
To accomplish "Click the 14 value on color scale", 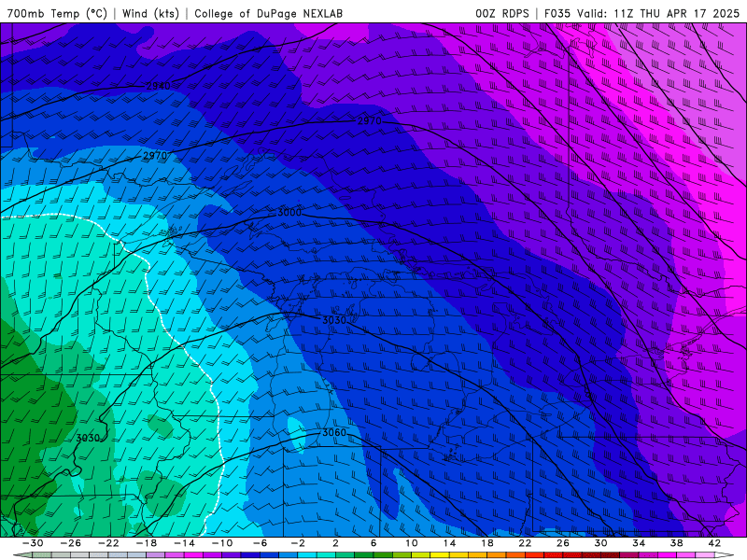I will pyautogui.click(x=450, y=543).
